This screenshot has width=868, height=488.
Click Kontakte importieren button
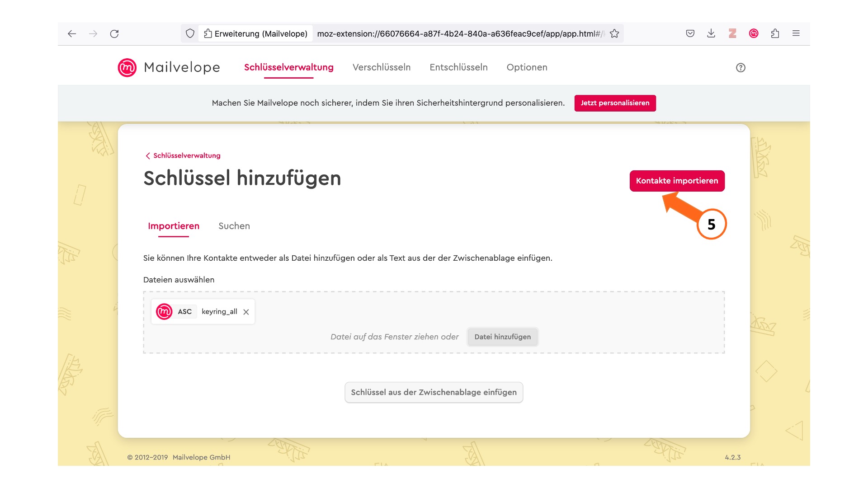tap(677, 181)
